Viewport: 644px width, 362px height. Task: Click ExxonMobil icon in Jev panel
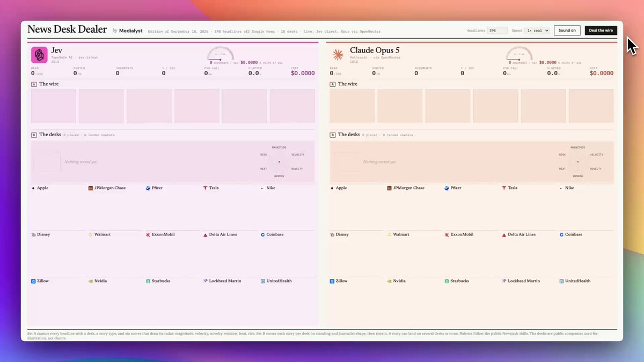[x=148, y=234]
